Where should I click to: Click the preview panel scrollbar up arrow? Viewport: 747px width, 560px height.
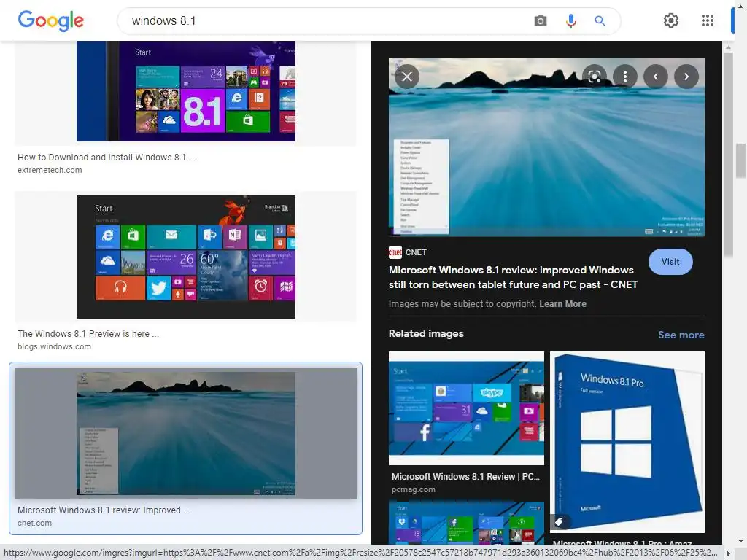(x=728, y=47)
